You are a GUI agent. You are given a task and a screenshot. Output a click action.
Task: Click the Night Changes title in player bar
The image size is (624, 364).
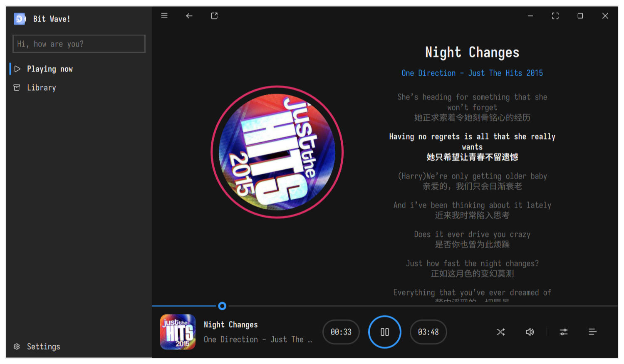point(231,324)
